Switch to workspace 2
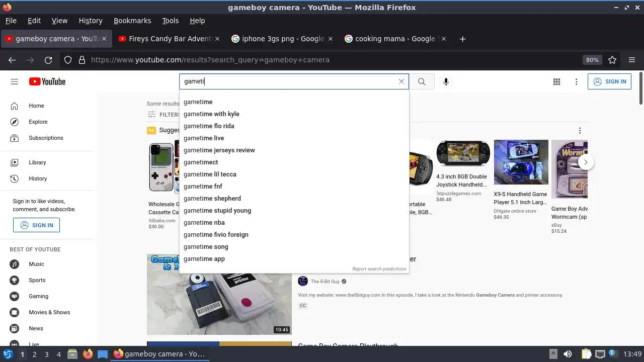 click(34, 354)
